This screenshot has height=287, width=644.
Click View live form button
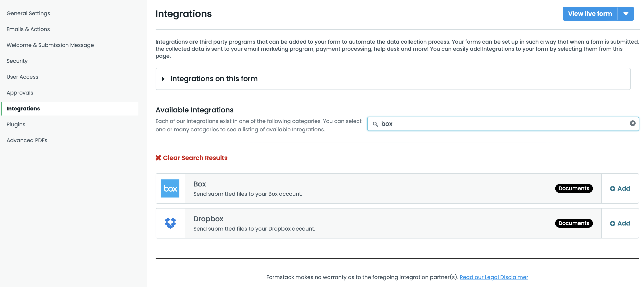[x=590, y=14]
